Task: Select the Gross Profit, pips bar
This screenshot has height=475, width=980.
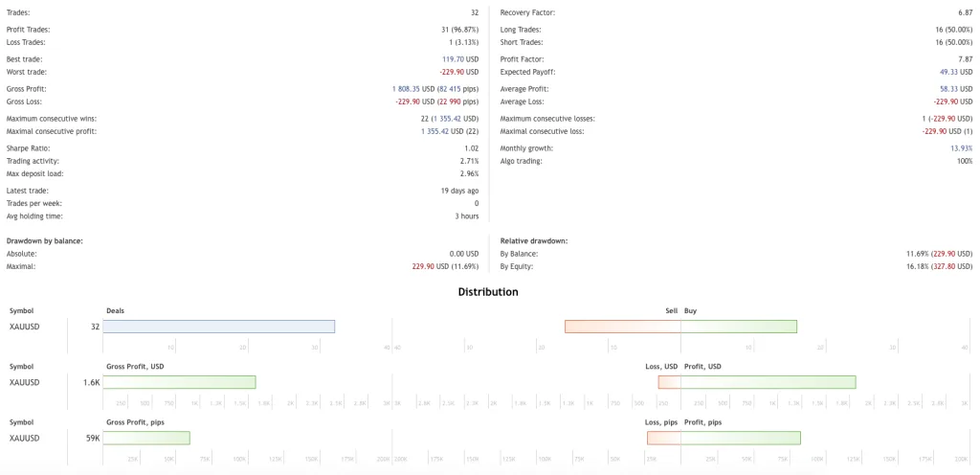Action: pos(146,438)
